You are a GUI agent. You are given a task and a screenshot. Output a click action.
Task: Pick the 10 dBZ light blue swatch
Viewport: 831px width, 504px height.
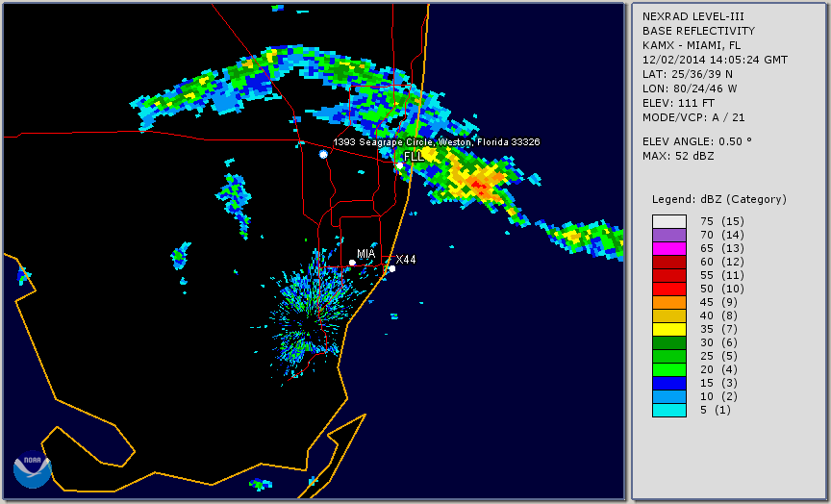(x=668, y=396)
